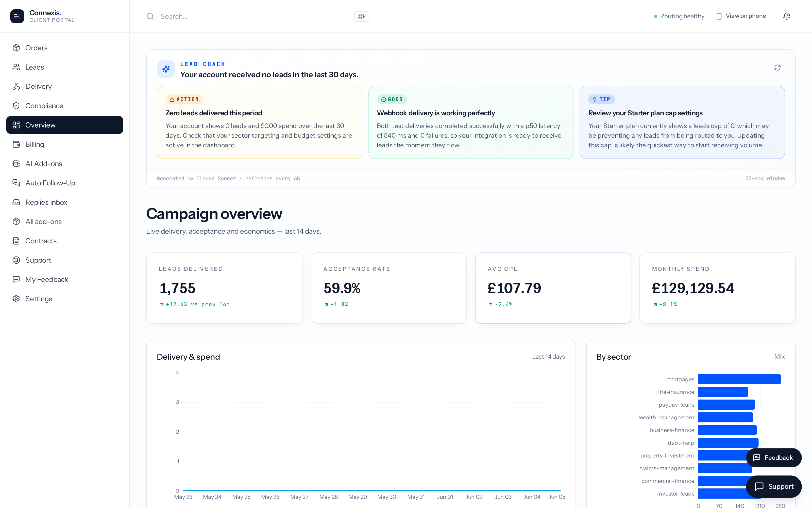The image size is (812, 508).
Task: Open notifications bell icon
Action: tap(787, 16)
